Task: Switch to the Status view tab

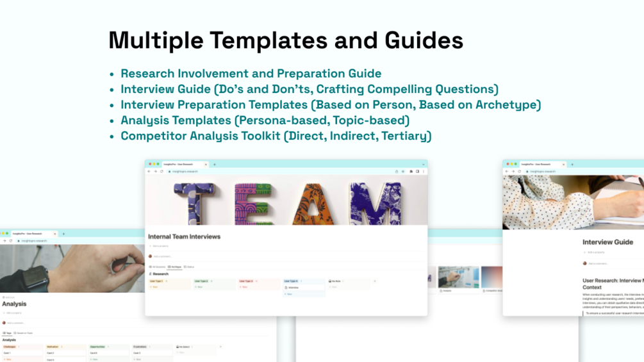Action: [x=189, y=267]
